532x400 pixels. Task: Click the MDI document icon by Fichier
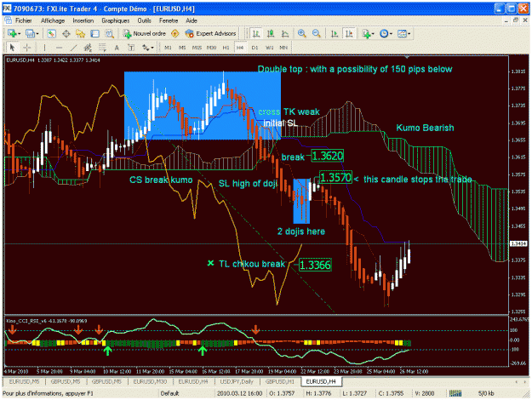pos(9,20)
